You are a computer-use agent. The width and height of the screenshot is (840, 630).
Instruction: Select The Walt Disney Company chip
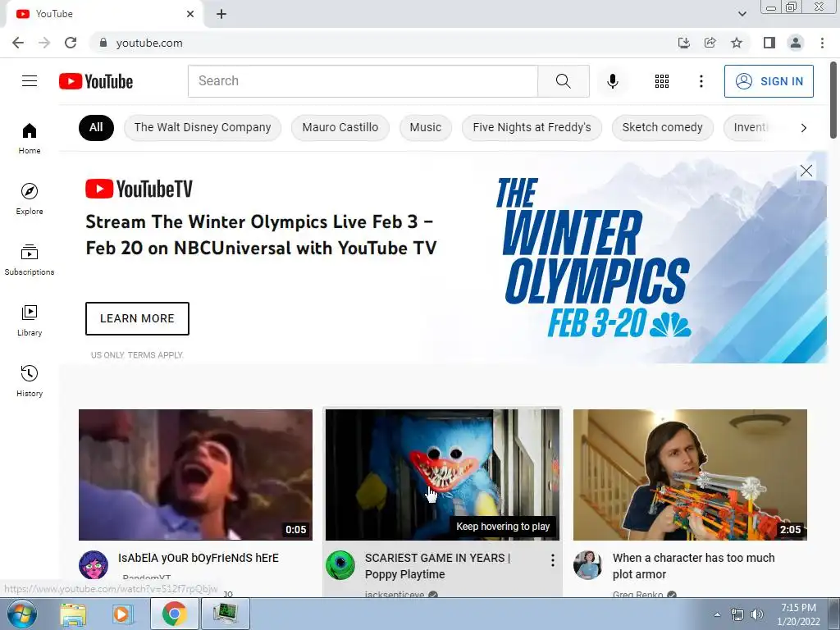click(x=203, y=127)
